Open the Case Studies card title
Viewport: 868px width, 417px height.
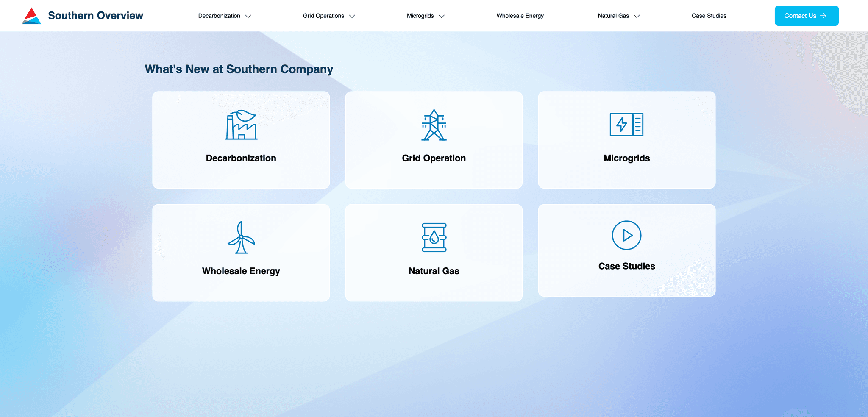[x=627, y=266]
